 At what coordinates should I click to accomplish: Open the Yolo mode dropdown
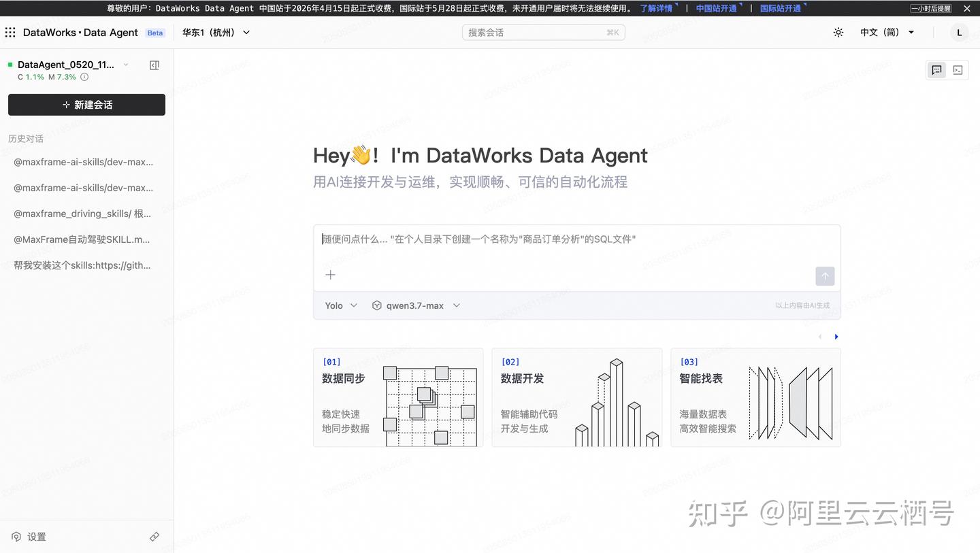tap(341, 305)
